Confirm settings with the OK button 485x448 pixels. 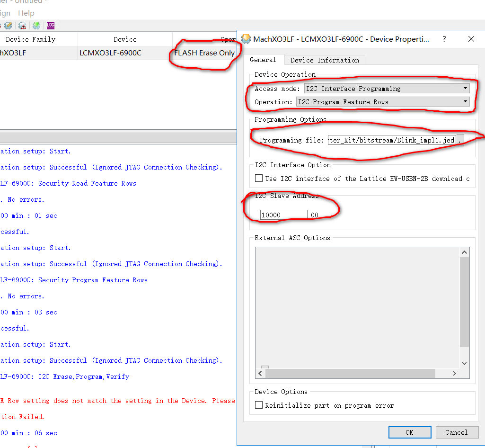[409, 432]
